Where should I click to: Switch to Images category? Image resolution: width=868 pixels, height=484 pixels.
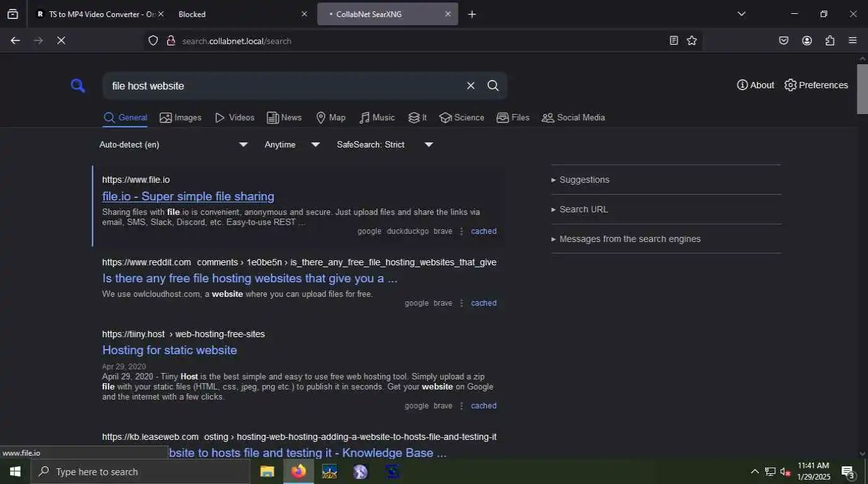[x=180, y=118]
